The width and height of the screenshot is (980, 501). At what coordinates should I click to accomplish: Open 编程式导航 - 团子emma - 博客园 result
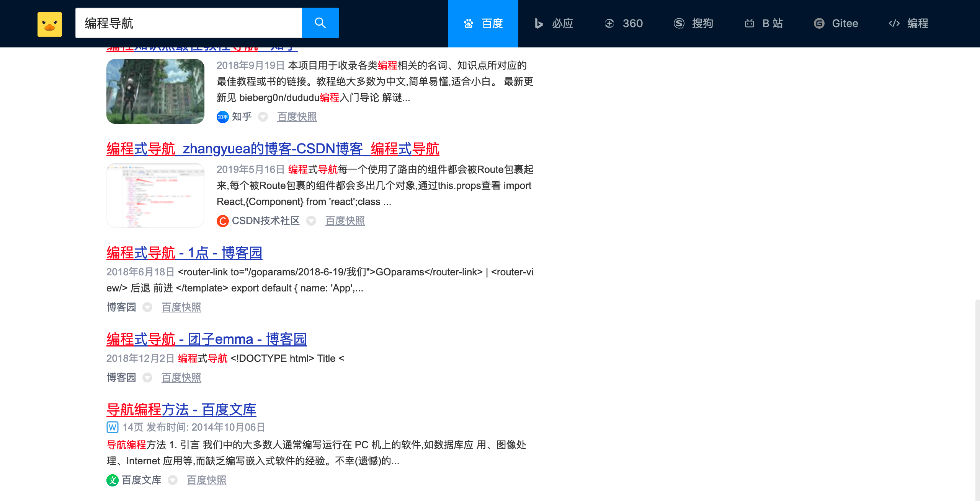tap(206, 339)
